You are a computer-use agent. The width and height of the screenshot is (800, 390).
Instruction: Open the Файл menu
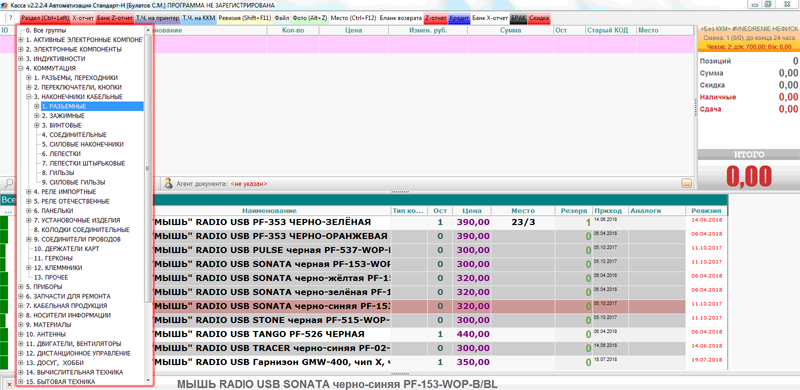point(282,18)
